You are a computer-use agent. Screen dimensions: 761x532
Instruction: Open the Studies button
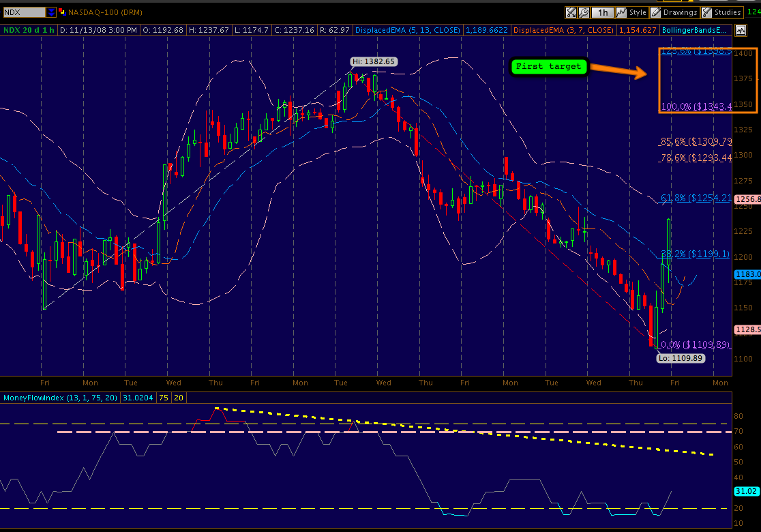click(x=721, y=12)
